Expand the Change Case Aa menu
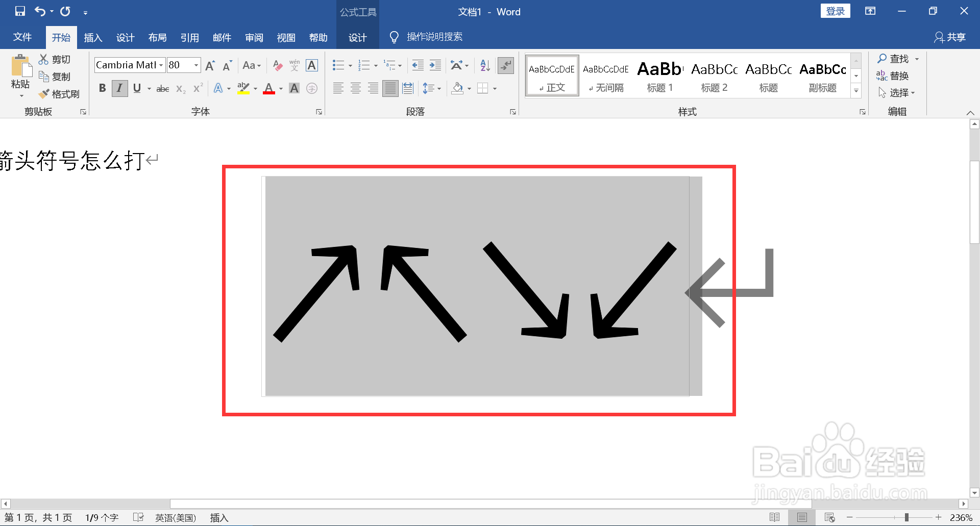The width and height of the screenshot is (980, 526). point(252,65)
